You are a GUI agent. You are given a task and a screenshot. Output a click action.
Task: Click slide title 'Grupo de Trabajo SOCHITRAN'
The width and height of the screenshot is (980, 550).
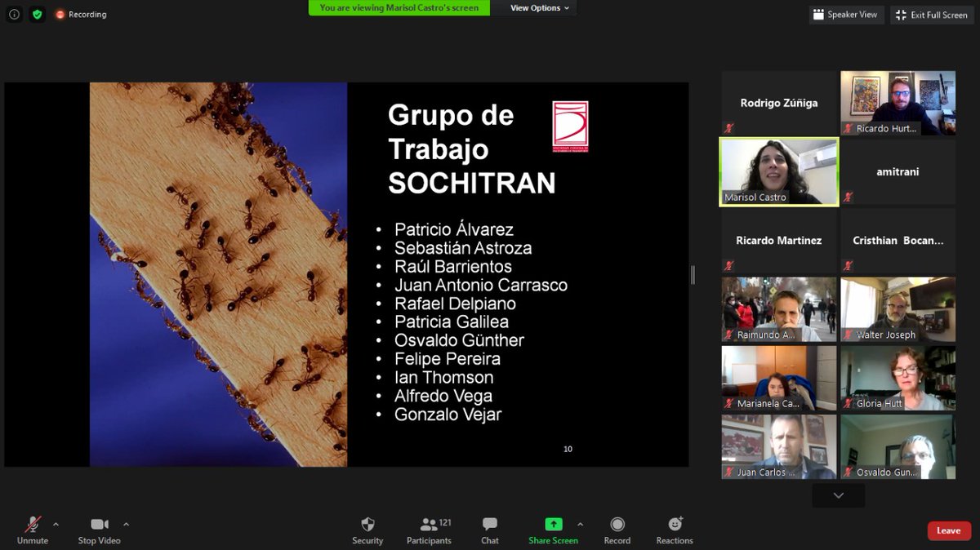coord(471,149)
